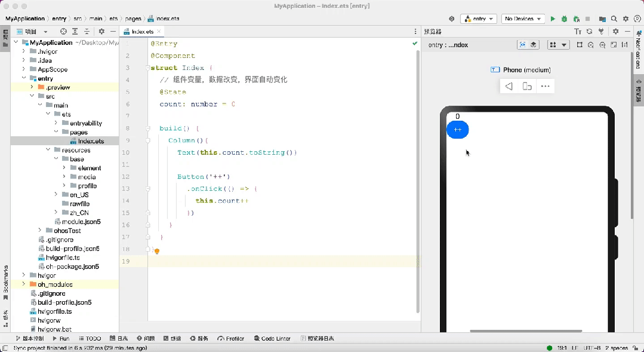The width and height of the screenshot is (644, 352).
Task: Toggle the preview layers view button
Action: pyautogui.click(x=533, y=45)
